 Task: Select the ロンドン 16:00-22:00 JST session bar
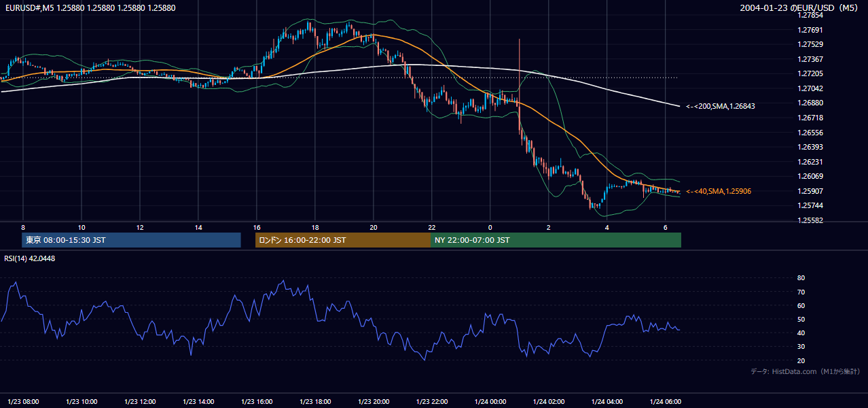coord(343,240)
